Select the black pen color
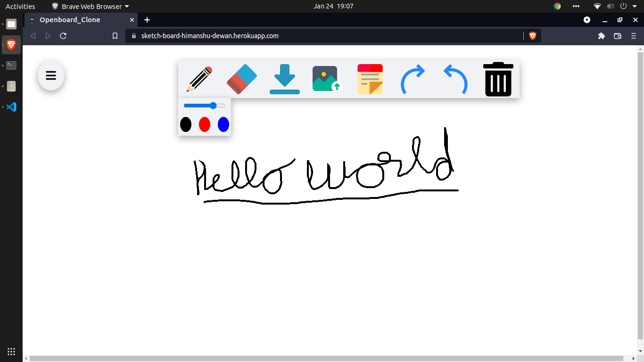This screenshot has height=362, width=644. tap(186, 124)
